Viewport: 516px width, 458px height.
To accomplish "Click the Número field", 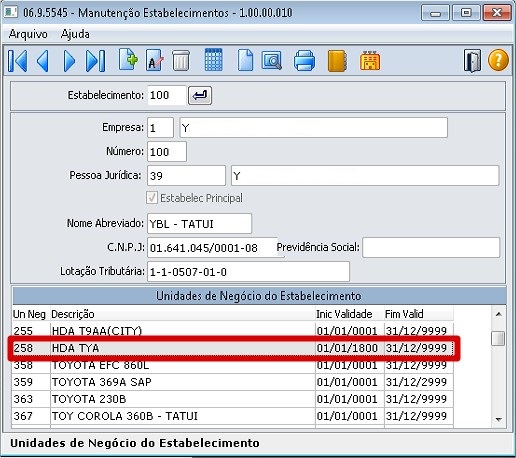I will (167, 152).
